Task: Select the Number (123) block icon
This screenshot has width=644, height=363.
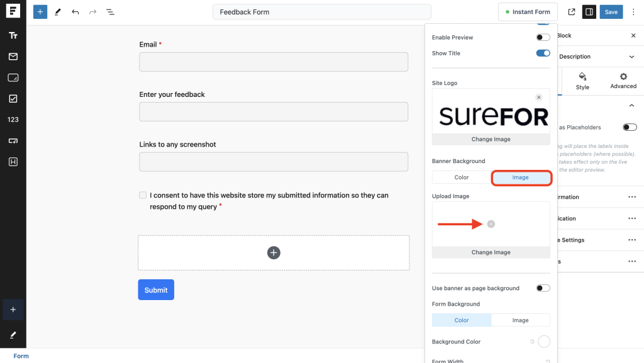Action: pos(13,120)
